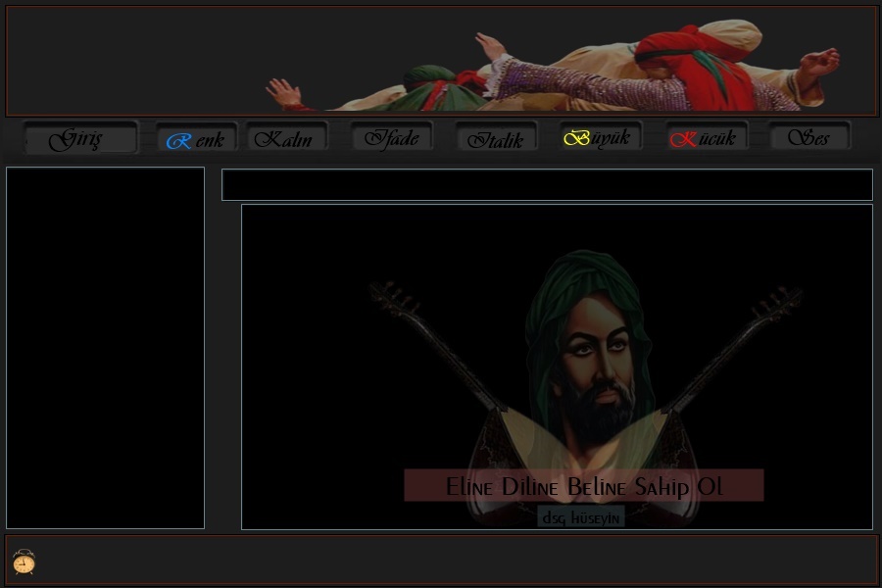Mute sounds with the Ses button
The width and height of the screenshot is (882, 588).
(809, 138)
